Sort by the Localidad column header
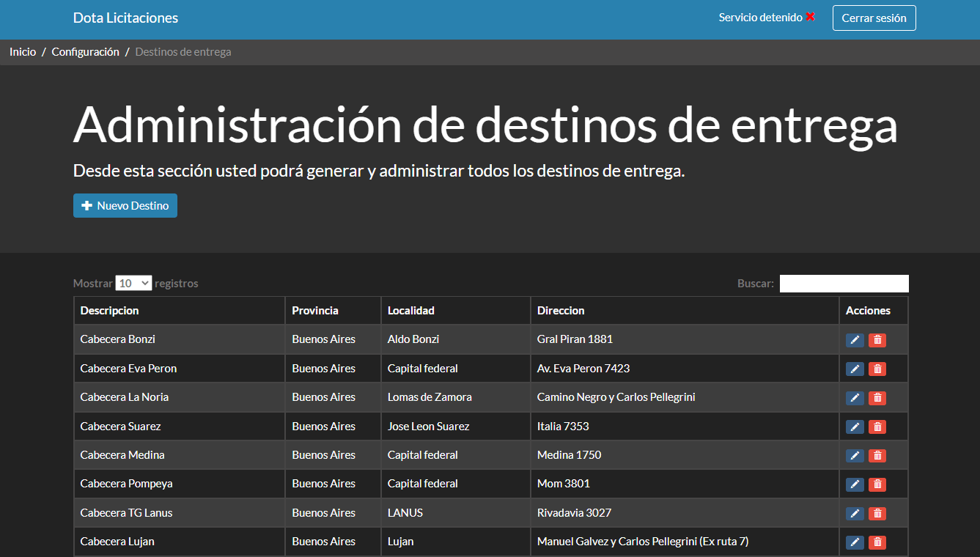 (411, 311)
